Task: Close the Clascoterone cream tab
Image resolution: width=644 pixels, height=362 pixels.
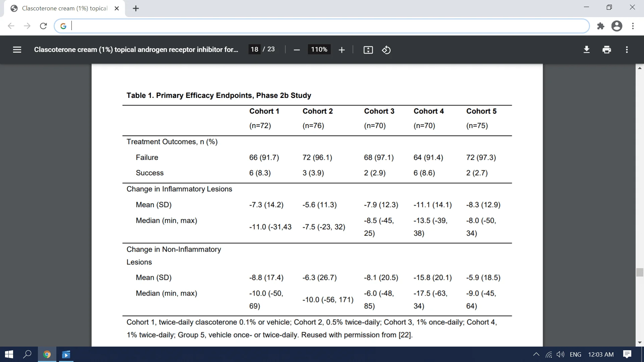Action: pyautogui.click(x=117, y=8)
